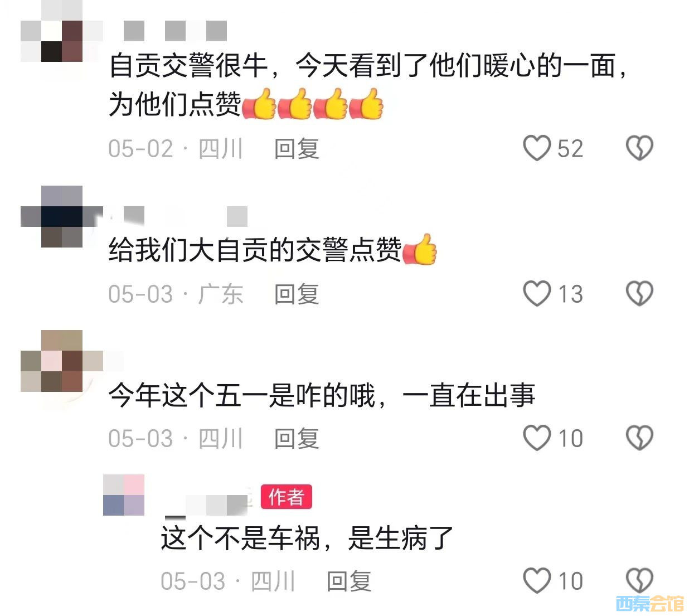This screenshot has height=616, width=689.
Task: View the third commenter's avatar
Action: click(62, 361)
